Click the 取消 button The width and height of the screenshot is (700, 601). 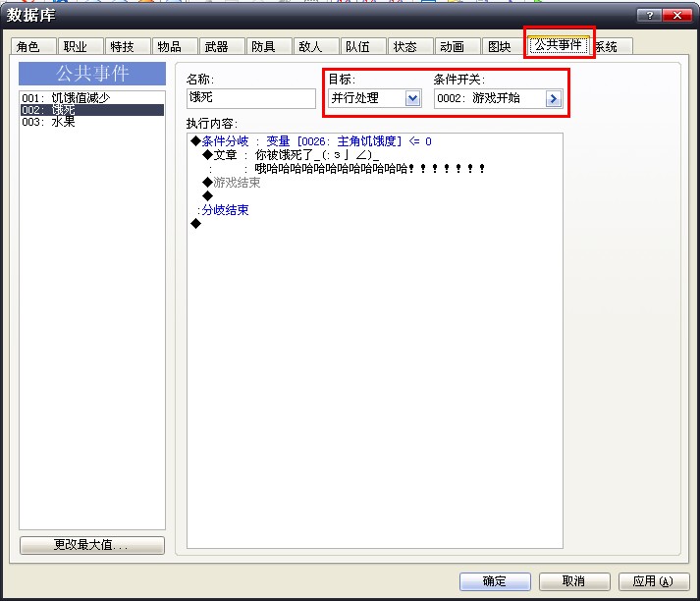coord(574,581)
